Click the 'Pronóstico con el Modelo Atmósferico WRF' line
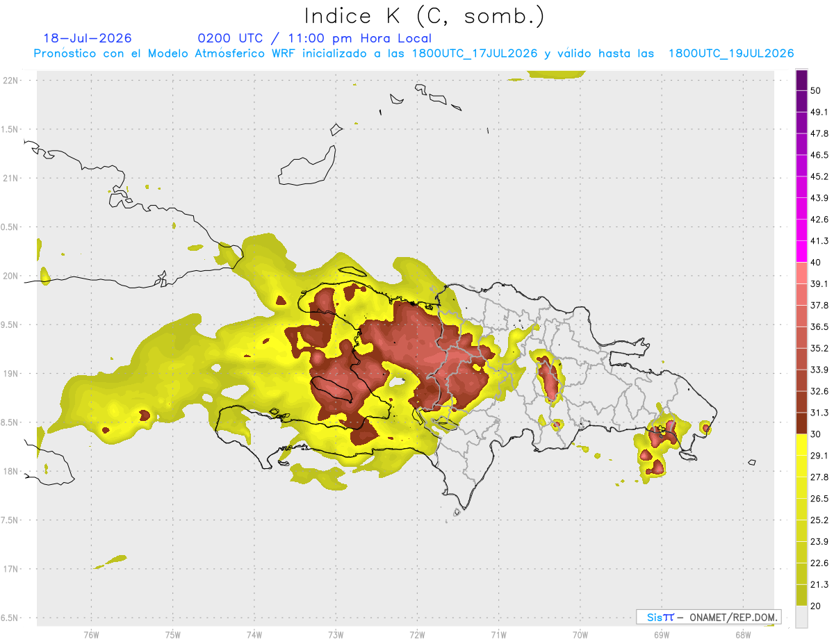Image resolution: width=834 pixels, height=644 pixels. click(x=414, y=53)
